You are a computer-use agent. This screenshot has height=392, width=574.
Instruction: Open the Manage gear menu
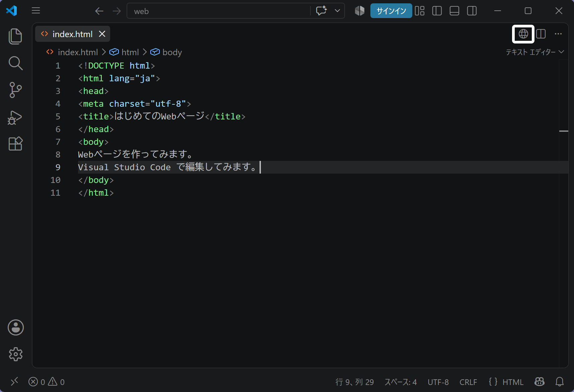click(x=15, y=354)
